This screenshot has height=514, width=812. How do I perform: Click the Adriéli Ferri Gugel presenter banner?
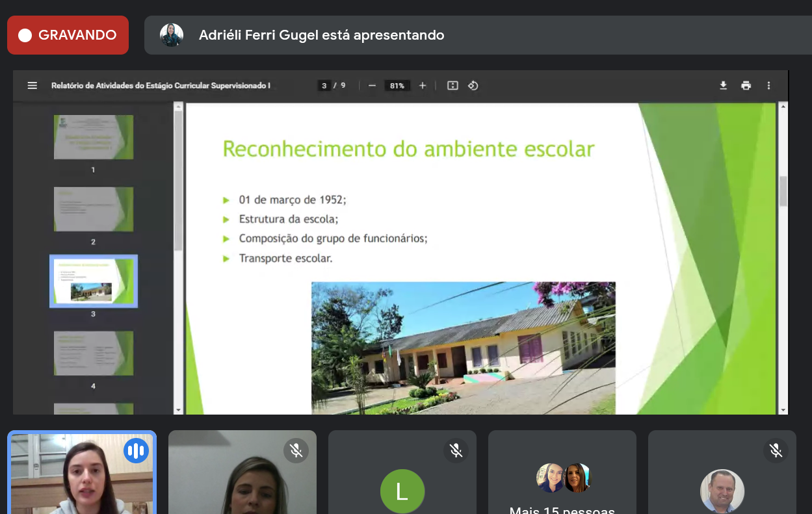click(x=321, y=35)
